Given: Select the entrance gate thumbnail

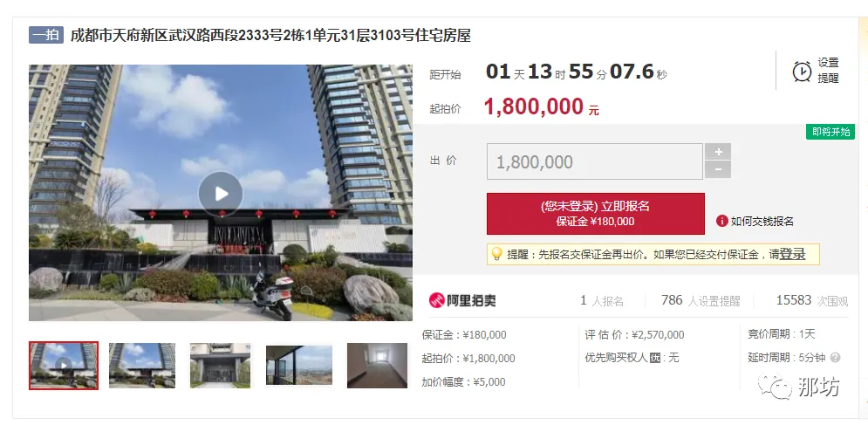Looking at the screenshot, I should point(221,365).
